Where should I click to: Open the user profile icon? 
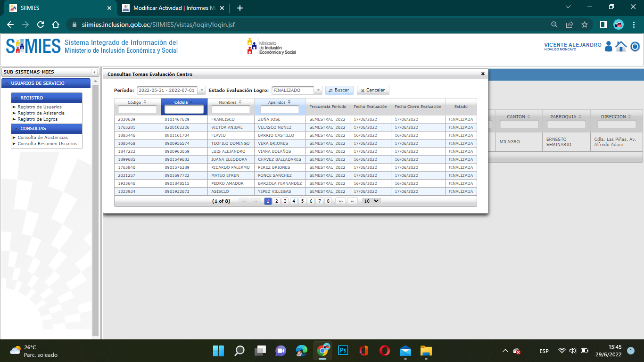608,46
